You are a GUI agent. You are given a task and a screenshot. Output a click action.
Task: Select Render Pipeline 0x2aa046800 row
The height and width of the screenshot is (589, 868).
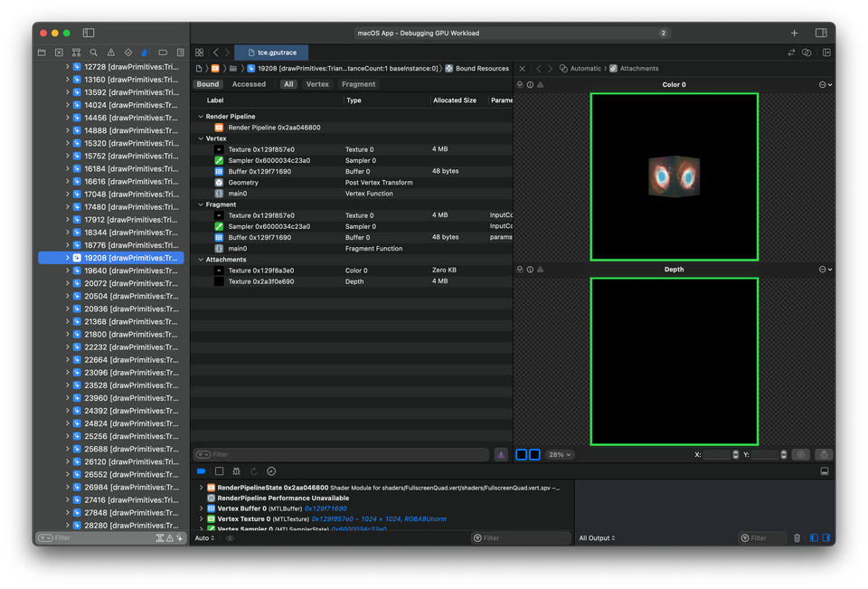[352, 128]
